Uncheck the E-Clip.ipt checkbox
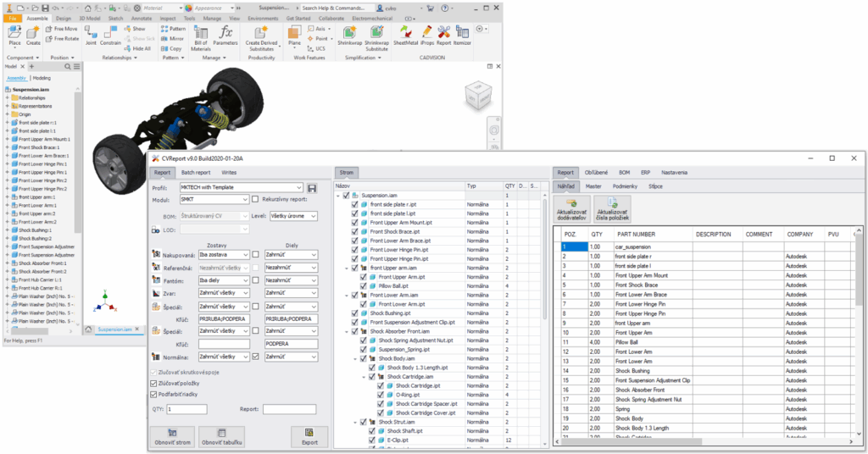The height and width of the screenshot is (454, 868). click(x=372, y=440)
